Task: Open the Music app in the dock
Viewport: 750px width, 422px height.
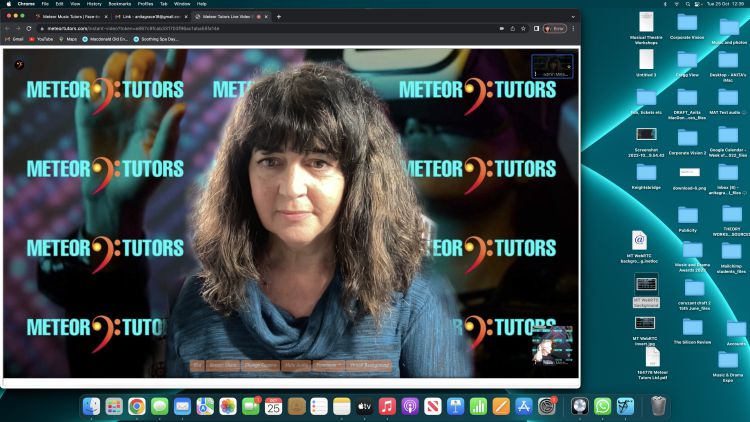Action: pos(387,407)
